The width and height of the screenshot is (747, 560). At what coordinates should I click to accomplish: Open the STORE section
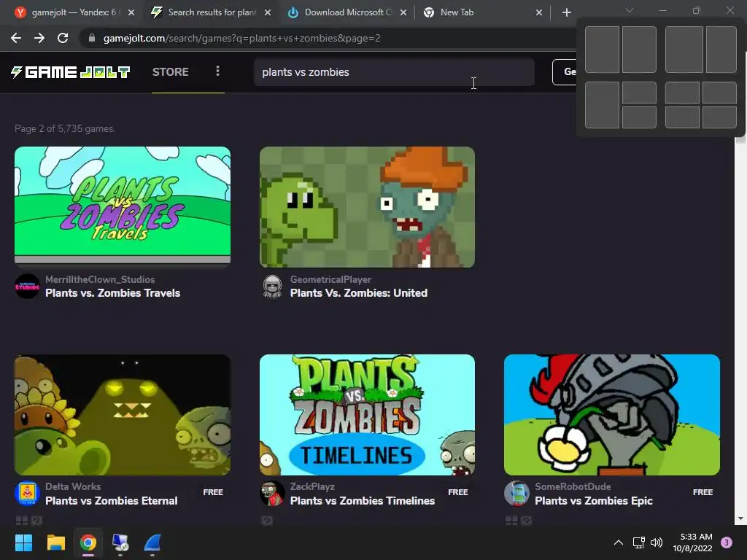tap(170, 72)
